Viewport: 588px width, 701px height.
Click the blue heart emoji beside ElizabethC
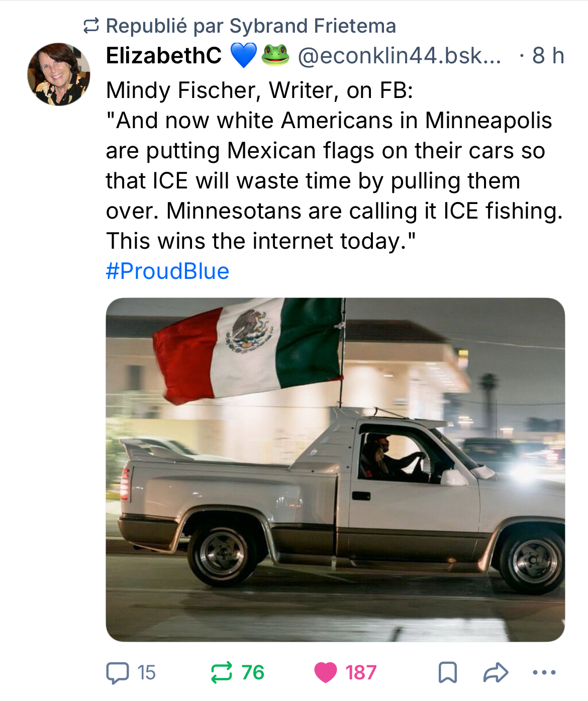pos(243,55)
